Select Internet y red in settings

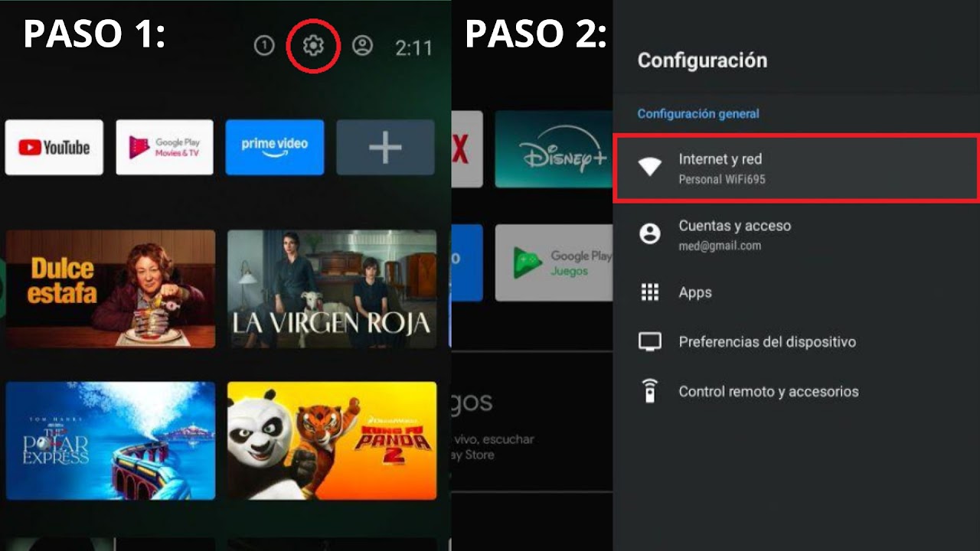(x=720, y=160)
